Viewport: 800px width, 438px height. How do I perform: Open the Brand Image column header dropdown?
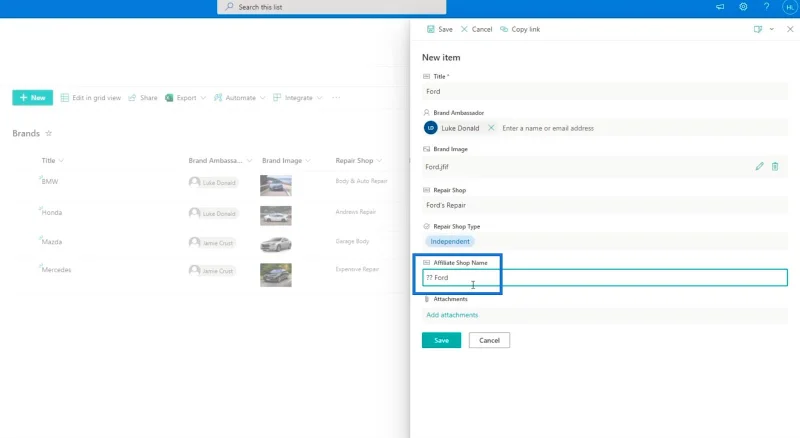pyautogui.click(x=286, y=160)
